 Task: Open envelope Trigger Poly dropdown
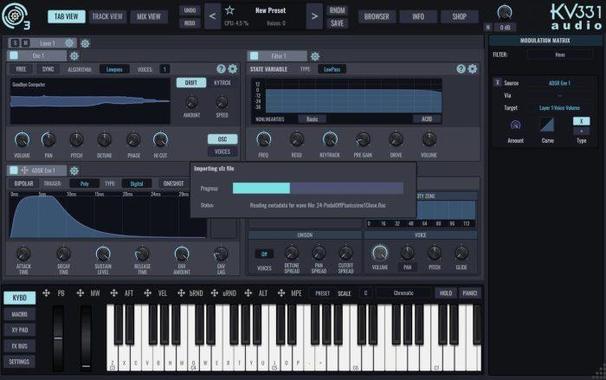click(84, 184)
